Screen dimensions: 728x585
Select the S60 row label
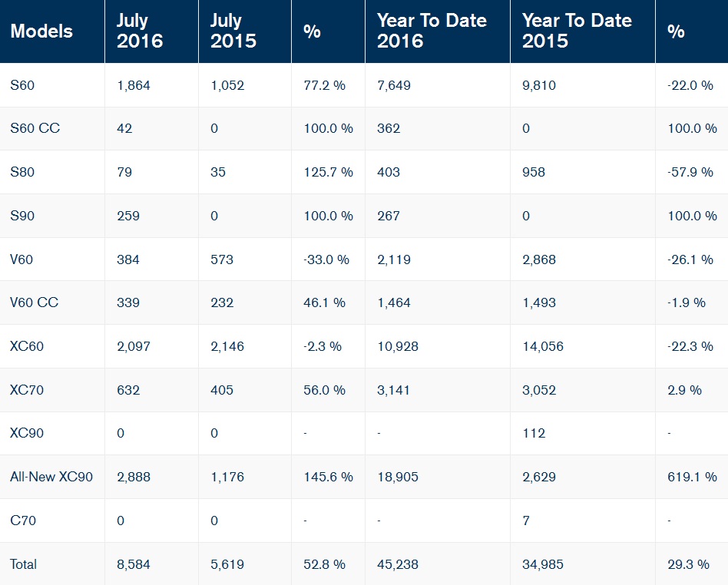coord(22,85)
